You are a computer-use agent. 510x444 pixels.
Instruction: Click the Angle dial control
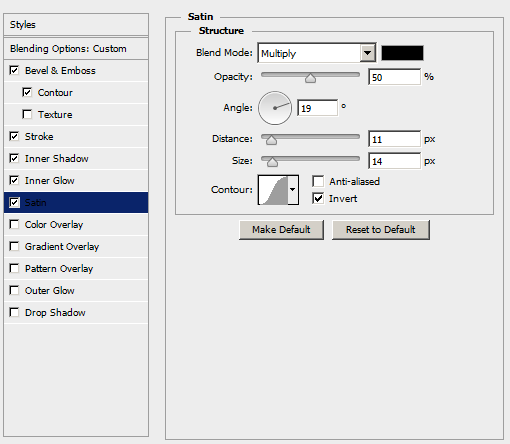tap(275, 108)
